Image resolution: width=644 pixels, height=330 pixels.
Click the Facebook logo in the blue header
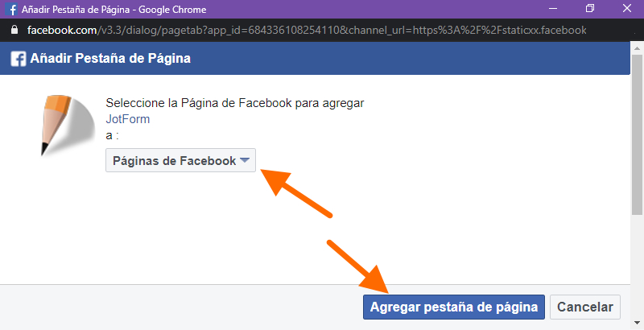[19, 58]
